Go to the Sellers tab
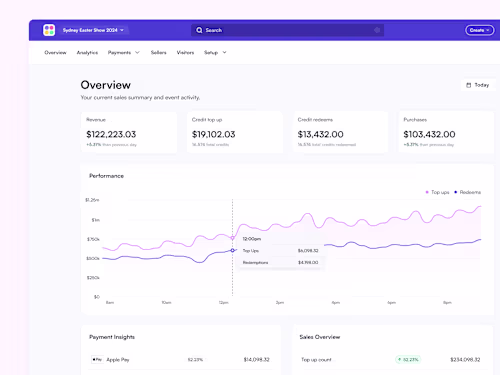Viewport: 500px width, 375px height. click(x=158, y=52)
